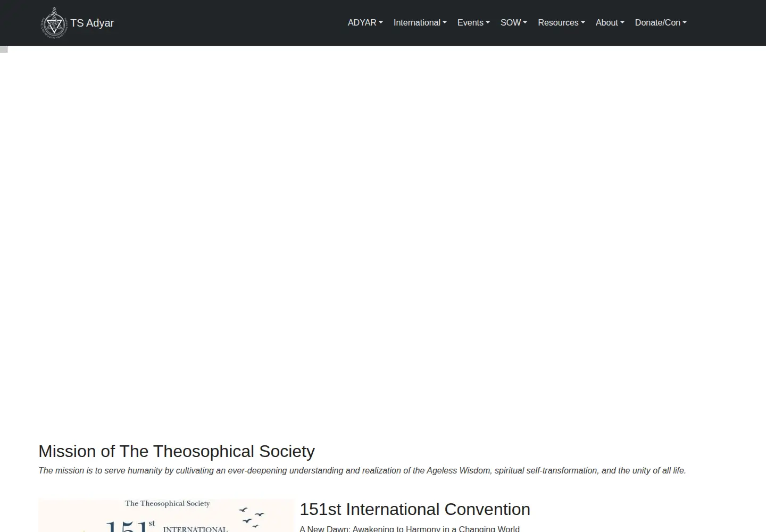Click the Theosophical Society emblem logo
766x532 pixels.
[54, 23]
